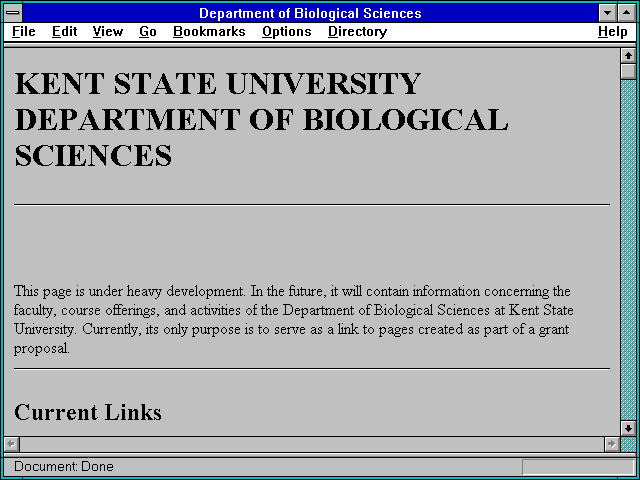Screen dimensions: 640x480
Task: Open the Help menu
Action: [x=613, y=32]
